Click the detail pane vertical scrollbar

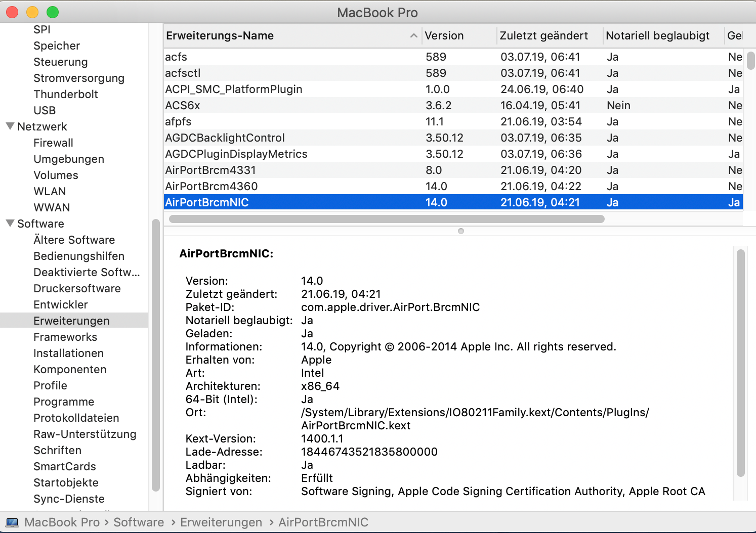(741, 363)
